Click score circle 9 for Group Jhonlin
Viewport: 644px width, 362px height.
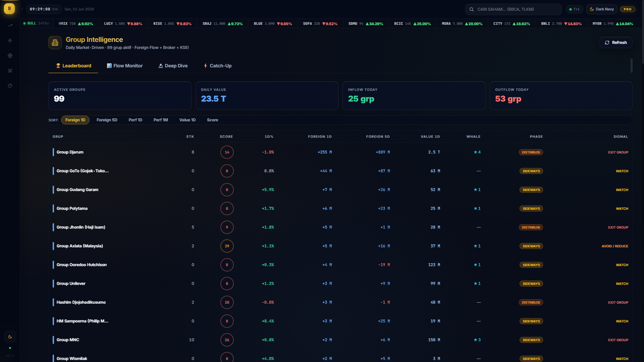pyautogui.click(x=227, y=227)
